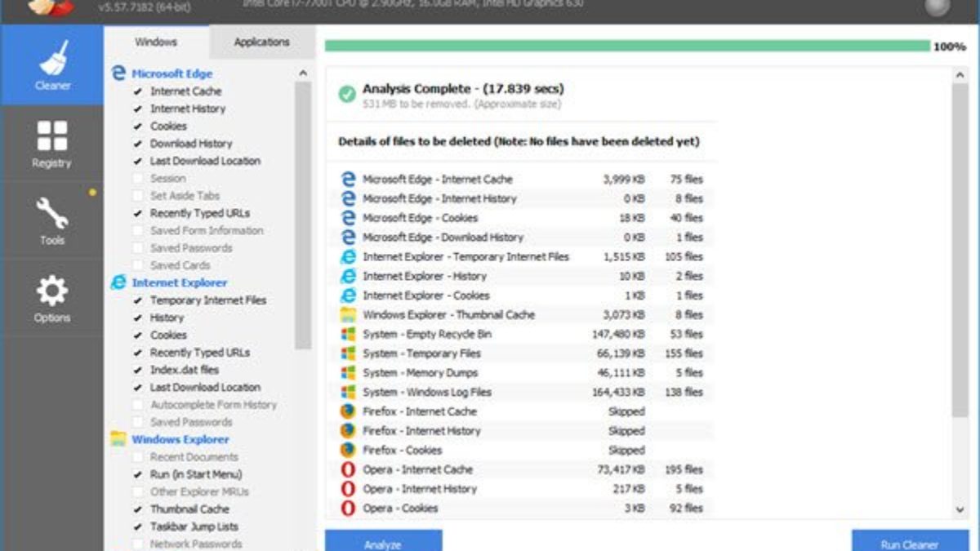Click the Firefox icon beside Internet Cache Skipped

[347, 411]
